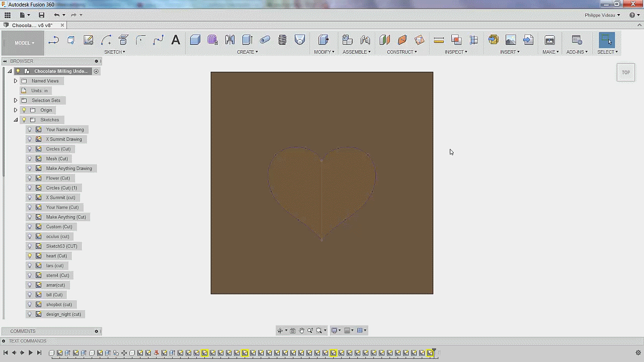Toggle visibility bulb of heart (Cut) sketch

click(30, 256)
